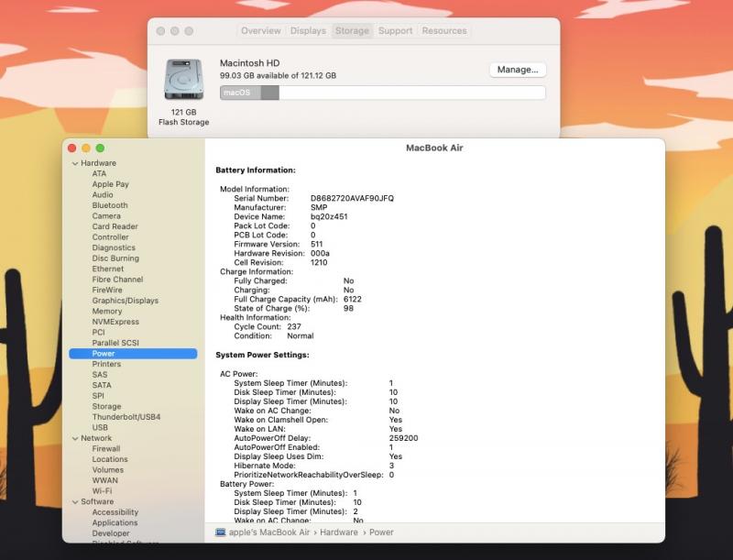Open Graphics/Displays in the sidebar

click(126, 301)
